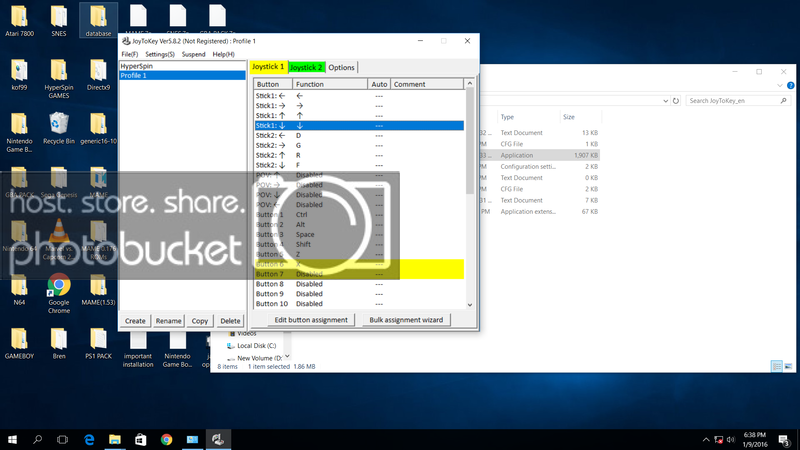This screenshot has width=800, height=450.
Task: Click the Windows Start button
Action: tap(14, 439)
